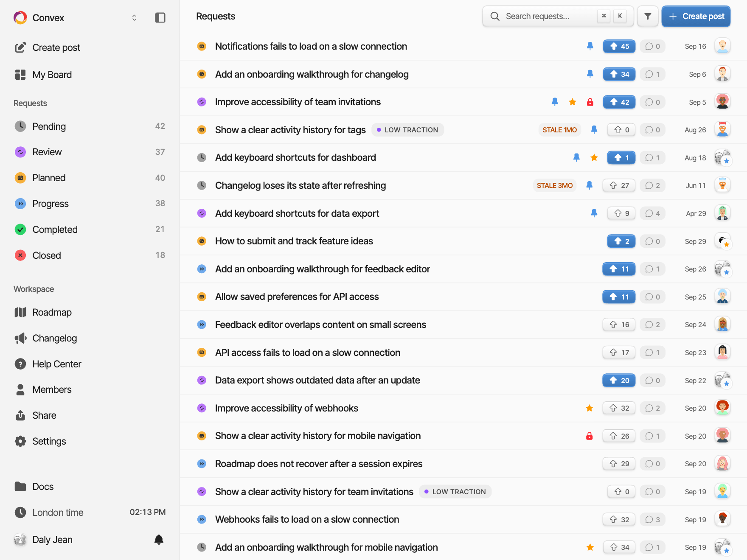
Task: Click the pin icon on Notifications fails to load row
Action: pos(590,46)
